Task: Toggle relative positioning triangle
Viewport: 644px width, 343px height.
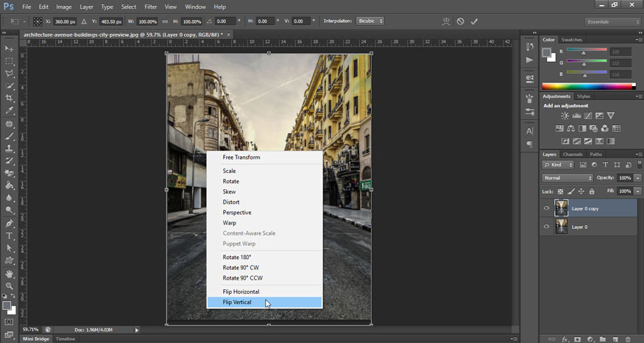Action: point(84,21)
